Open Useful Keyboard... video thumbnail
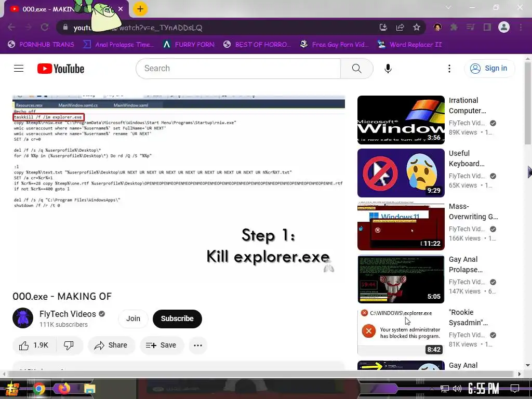 (401, 173)
